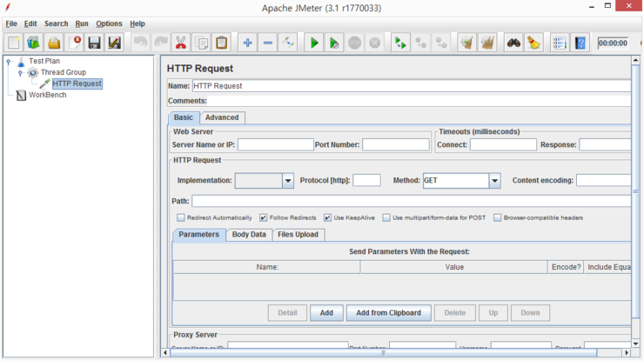644x361 pixels.
Task: Click the Add parameter button
Action: pyautogui.click(x=326, y=313)
